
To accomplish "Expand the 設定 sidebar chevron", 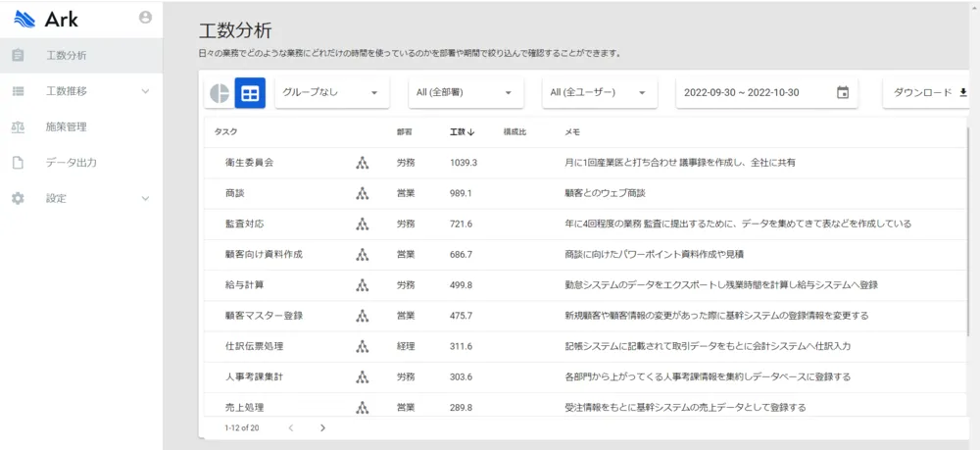I will 146,199.
